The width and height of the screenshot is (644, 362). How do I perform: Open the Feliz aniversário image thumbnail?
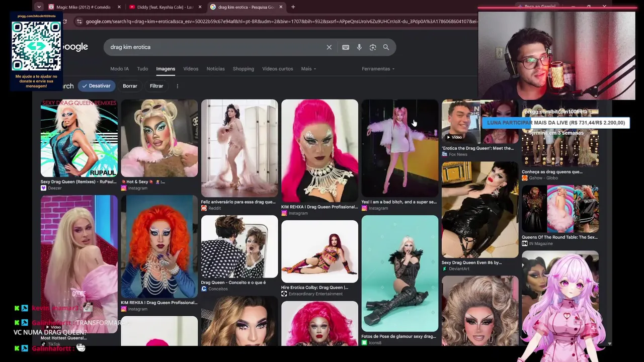(239, 148)
